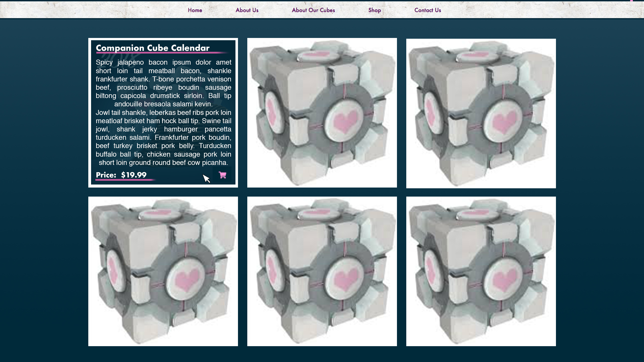Click the Price: $19.99 label
Image resolution: width=644 pixels, height=362 pixels.
tap(121, 175)
